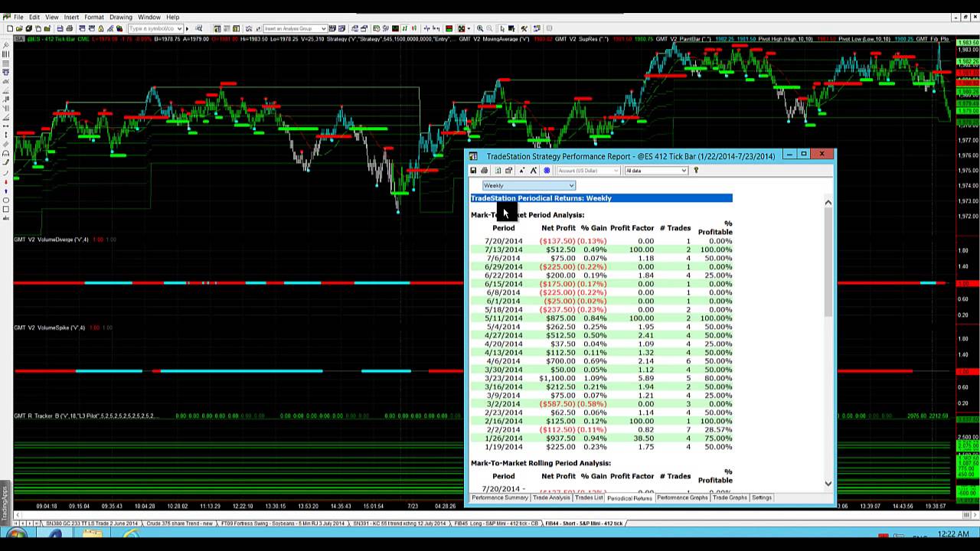
Task: Expand the All data dropdown
Action: coord(656,171)
